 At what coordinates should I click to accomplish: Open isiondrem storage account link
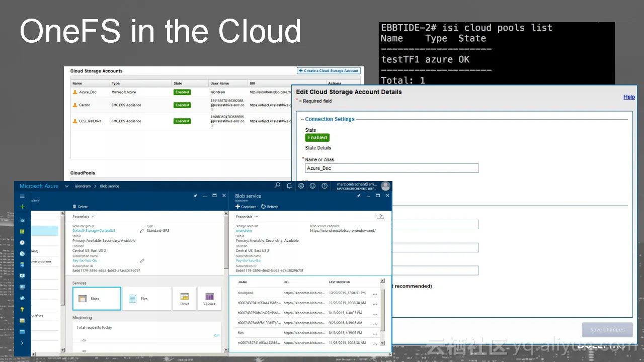pyautogui.click(x=244, y=231)
